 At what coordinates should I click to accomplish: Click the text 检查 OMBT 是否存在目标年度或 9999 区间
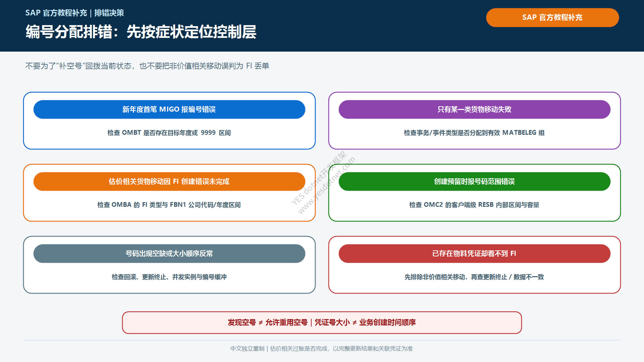tap(169, 133)
